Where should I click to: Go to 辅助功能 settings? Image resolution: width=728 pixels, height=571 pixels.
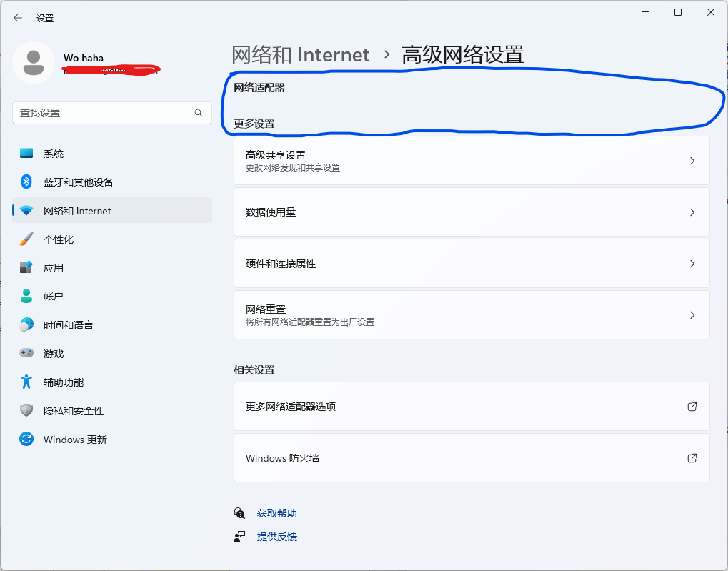click(x=112, y=382)
